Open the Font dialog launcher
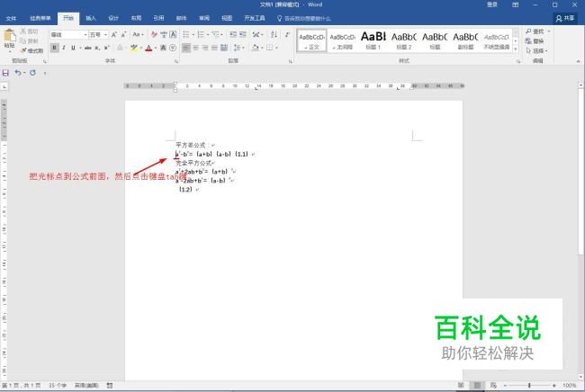585x392 pixels. pos(176,61)
